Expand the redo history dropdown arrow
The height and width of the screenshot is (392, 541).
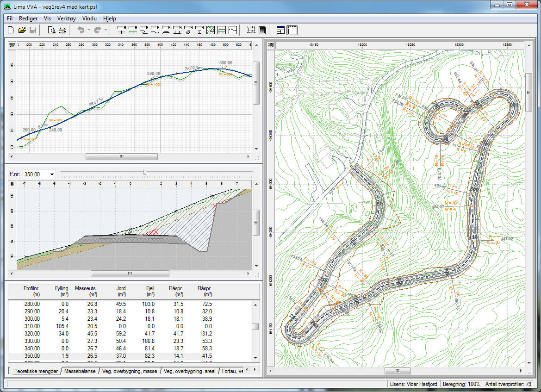pyautogui.click(x=106, y=31)
